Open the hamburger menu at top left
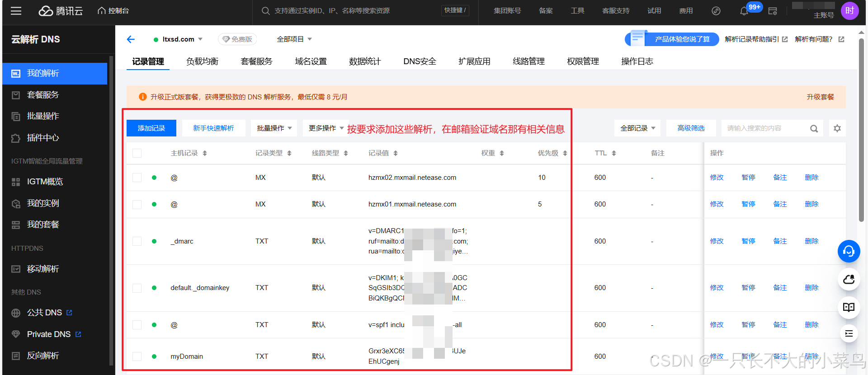 tap(16, 11)
